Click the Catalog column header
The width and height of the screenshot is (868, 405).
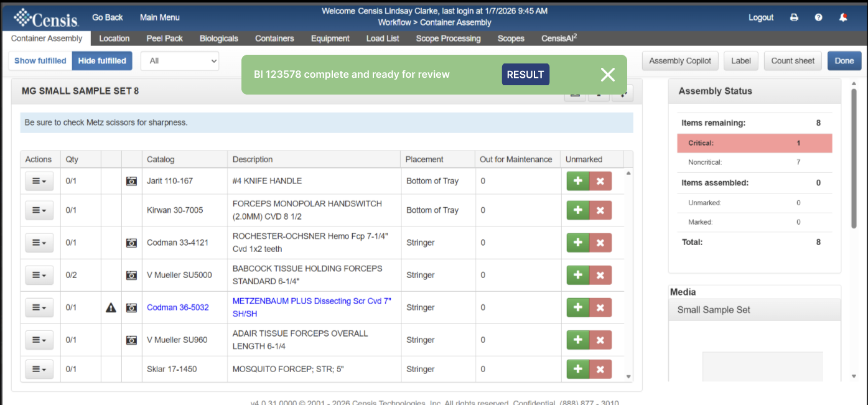point(185,159)
